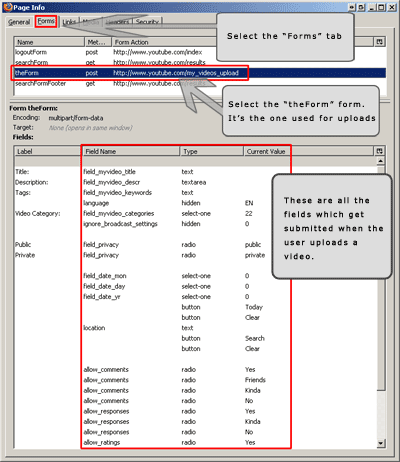The width and height of the screenshot is (400, 462).
Task: Select the allow_comments row with value Friends
Action: 195,380
